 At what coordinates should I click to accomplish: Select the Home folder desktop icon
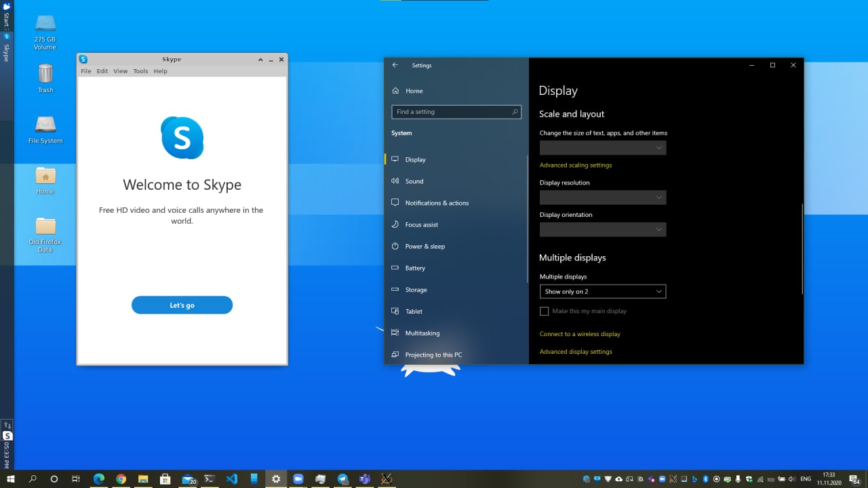click(45, 180)
